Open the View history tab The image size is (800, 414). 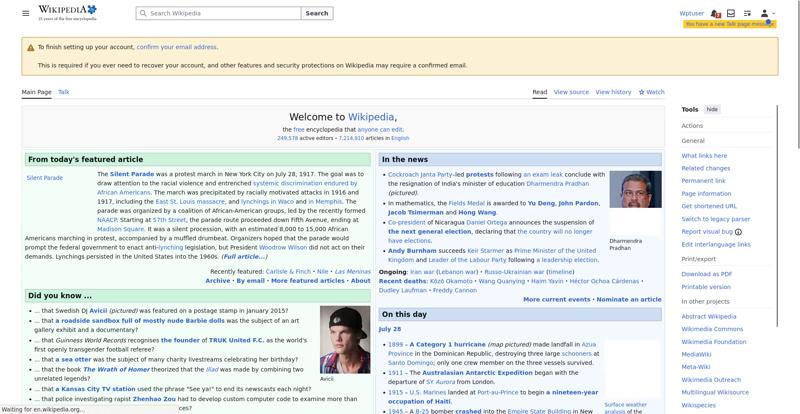tap(613, 92)
